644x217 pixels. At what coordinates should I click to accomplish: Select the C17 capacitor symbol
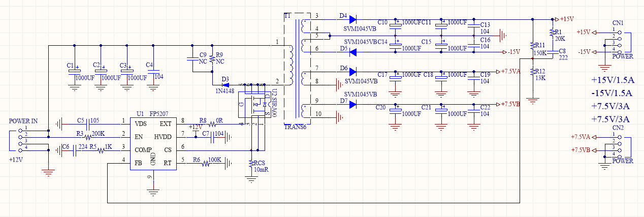click(396, 77)
